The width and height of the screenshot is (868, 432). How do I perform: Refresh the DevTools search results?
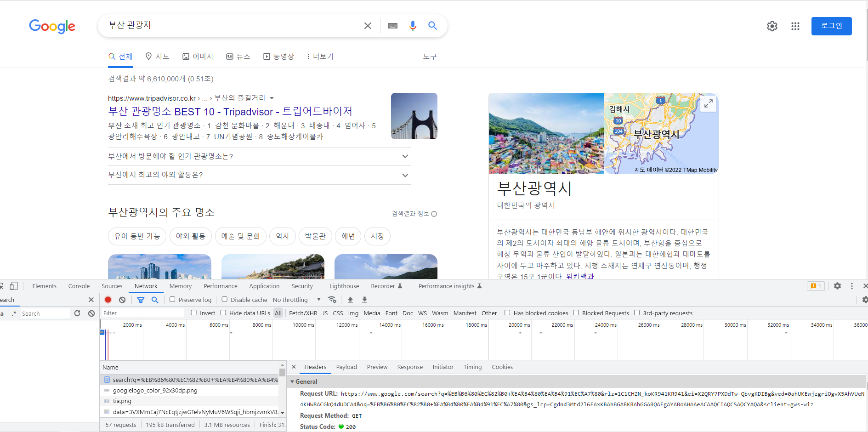[x=77, y=313]
